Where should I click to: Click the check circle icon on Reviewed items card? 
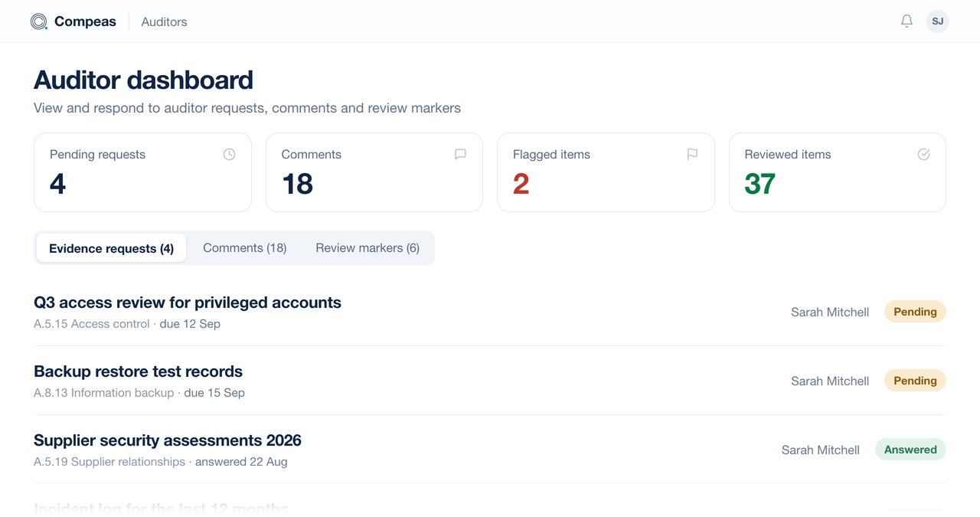923,154
